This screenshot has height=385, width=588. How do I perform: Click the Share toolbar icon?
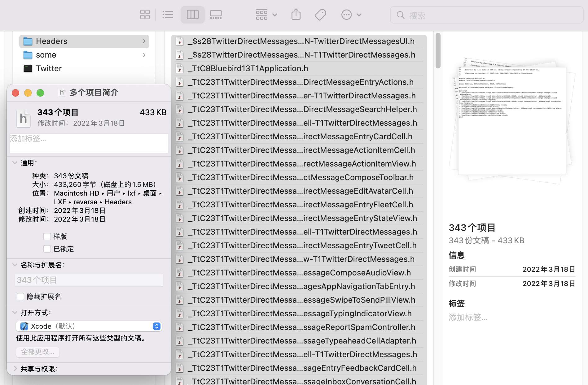pyautogui.click(x=296, y=15)
